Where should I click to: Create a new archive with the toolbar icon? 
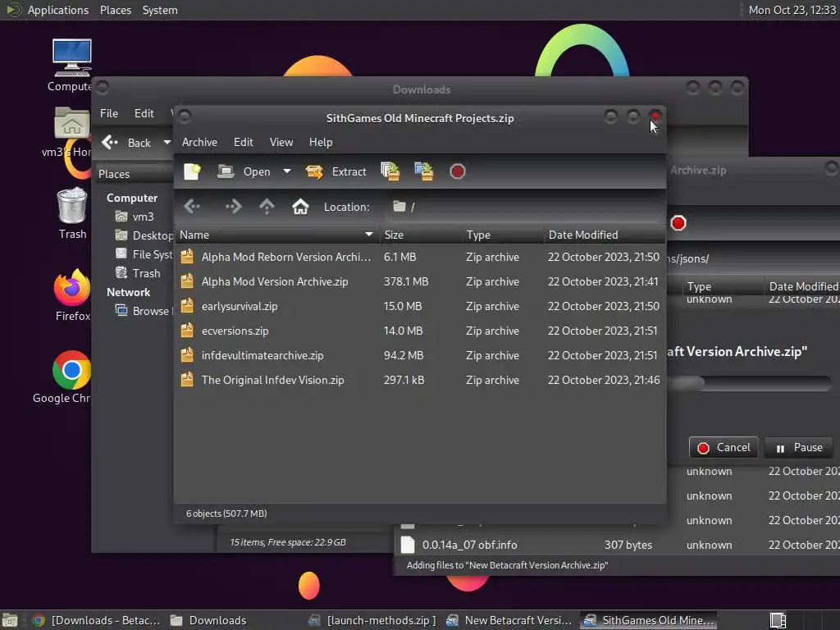tap(192, 171)
